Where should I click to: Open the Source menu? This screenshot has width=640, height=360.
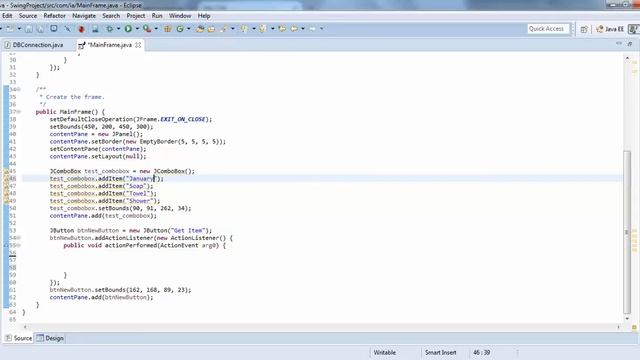28,16
